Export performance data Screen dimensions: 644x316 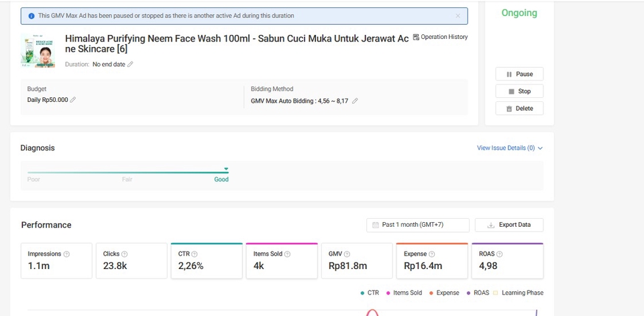click(x=508, y=225)
